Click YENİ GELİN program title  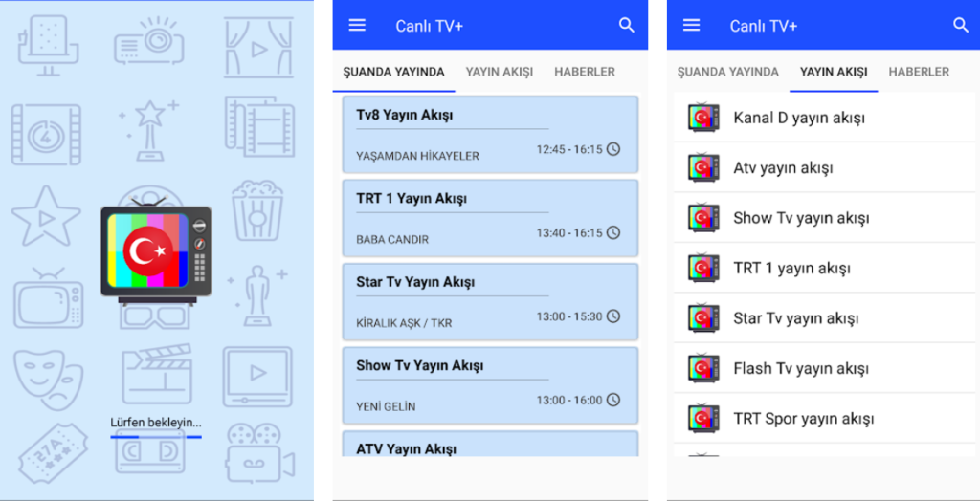tap(386, 407)
